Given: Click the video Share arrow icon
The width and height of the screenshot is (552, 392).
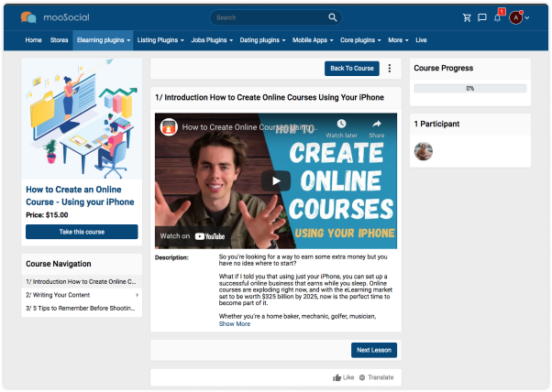Looking at the screenshot, I should 377,124.
